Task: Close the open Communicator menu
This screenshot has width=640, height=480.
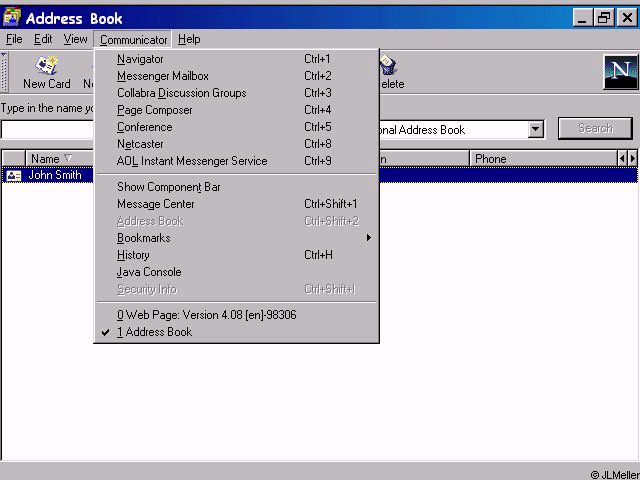Action: (x=133, y=40)
